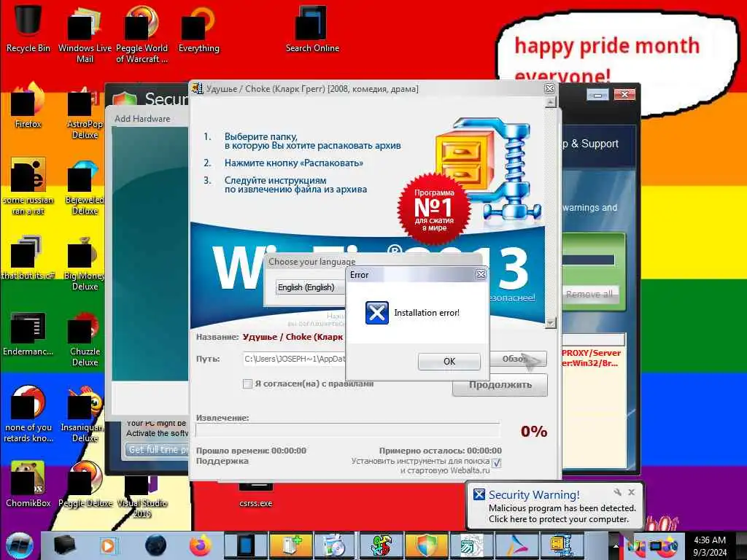Open the Recycle Bin desktop icon
747x560 pixels.
28,28
